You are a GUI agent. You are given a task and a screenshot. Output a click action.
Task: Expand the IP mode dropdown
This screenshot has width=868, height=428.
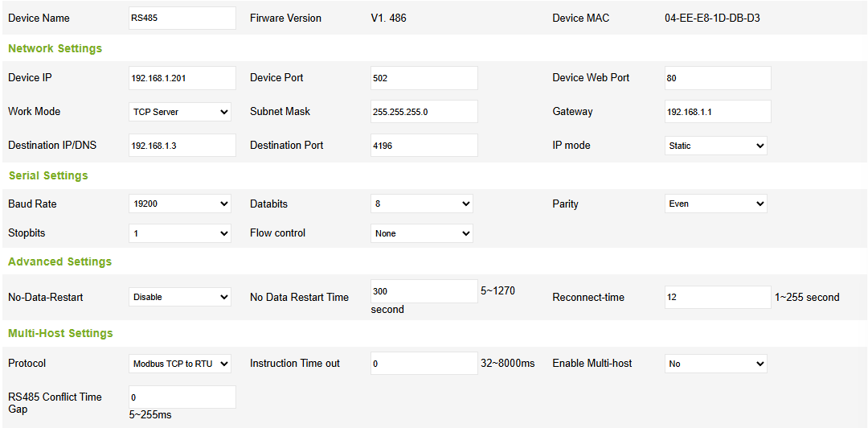(x=716, y=146)
